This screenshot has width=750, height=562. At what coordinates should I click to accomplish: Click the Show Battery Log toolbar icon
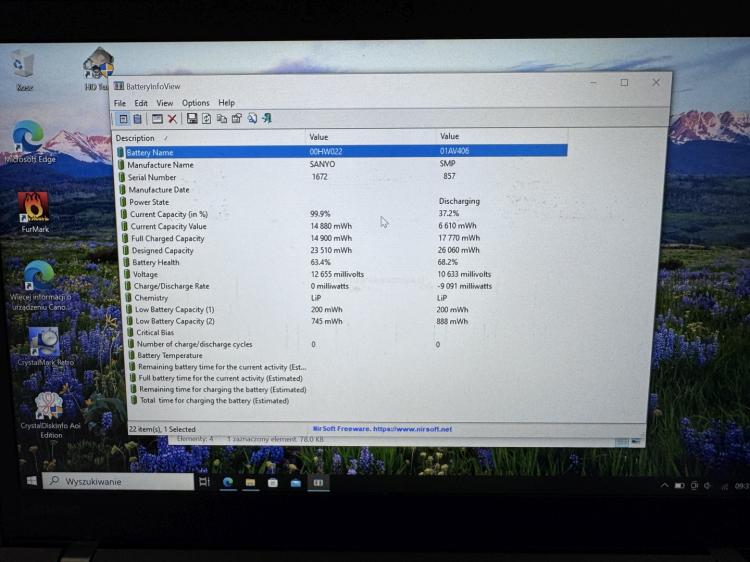point(137,119)
